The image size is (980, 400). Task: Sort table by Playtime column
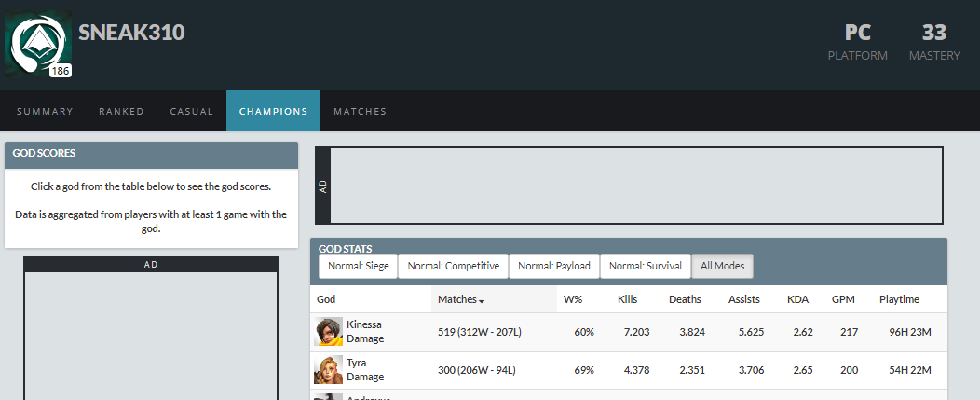[x=899, y=299]
